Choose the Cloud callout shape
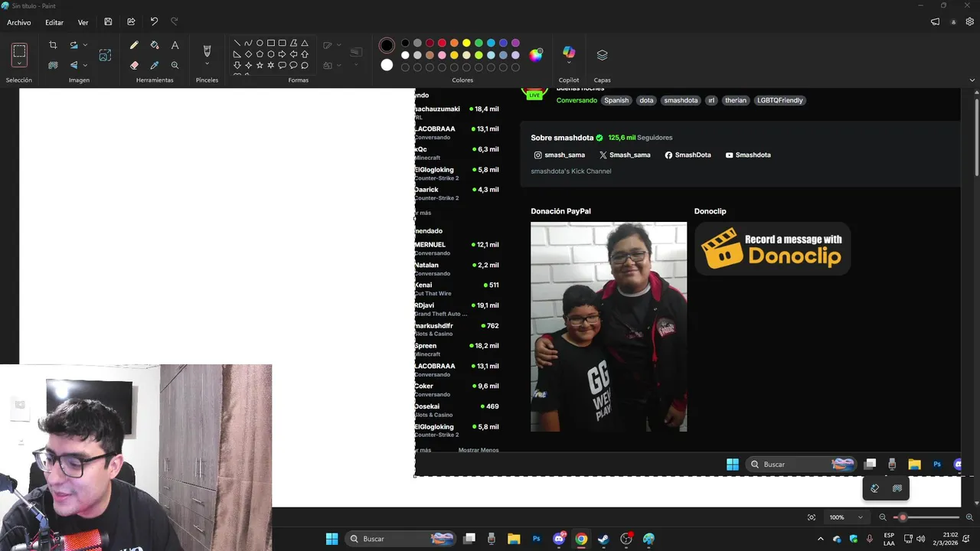Image resolution: width=980 pixels, height=551 pixels. pos(305,65)
